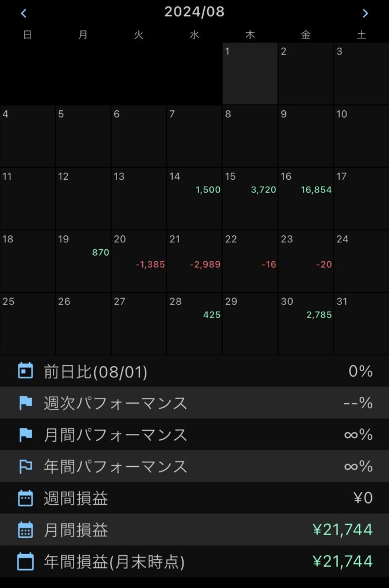Screen dimensions: 389x588
Task: Open August 30 cell with 2,785
Action: pyautogui.click(x=306, y=324)
